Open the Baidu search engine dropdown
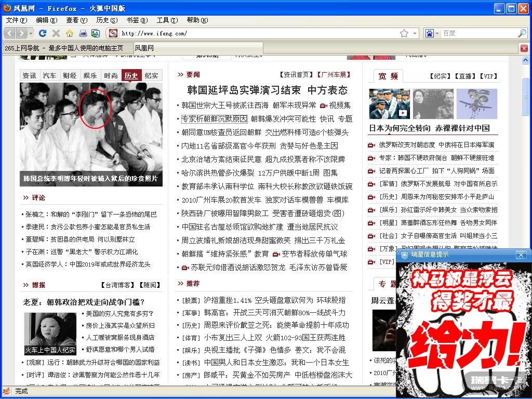The image size is (532, 399). pos(432,33)
